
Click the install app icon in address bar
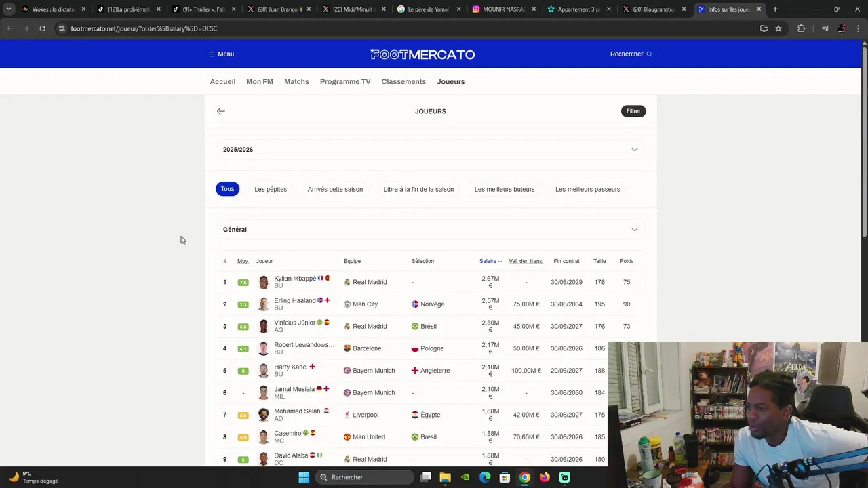point(764,28)
